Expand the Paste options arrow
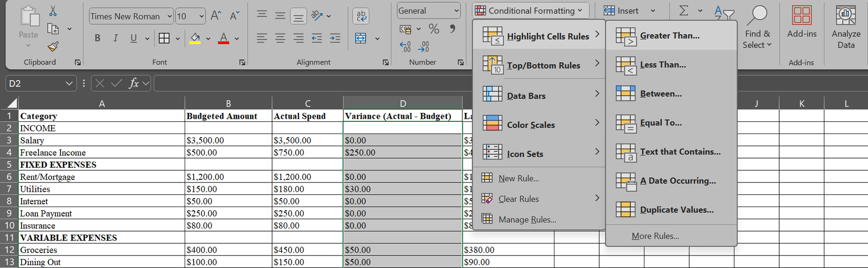This screenshot has width=868, height=268. [x=28, y=46]
